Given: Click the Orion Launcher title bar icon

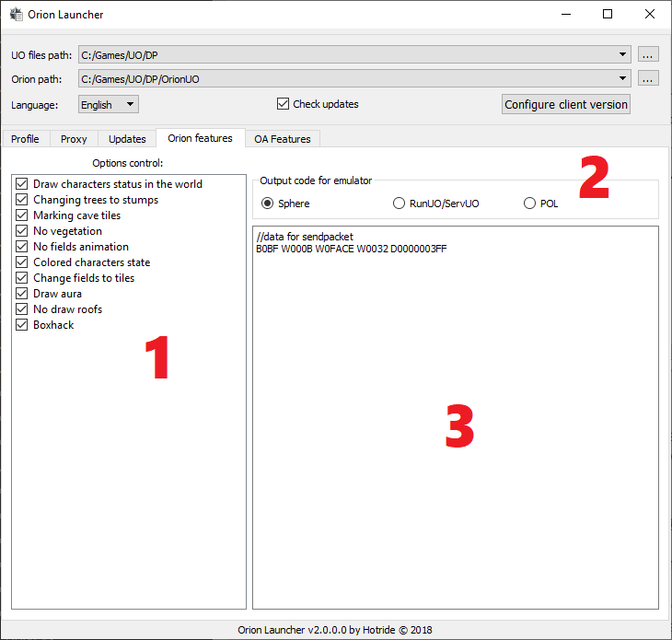Looking at the screenshot, I should [17, 14].
